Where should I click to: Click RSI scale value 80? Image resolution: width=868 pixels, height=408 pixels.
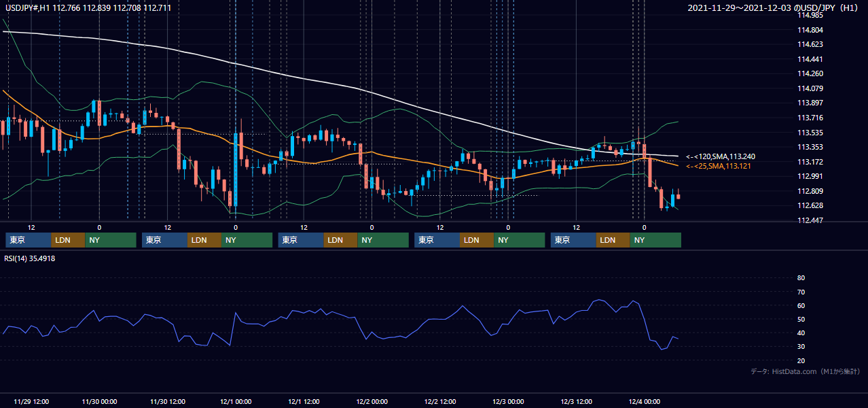click(801, 278)
